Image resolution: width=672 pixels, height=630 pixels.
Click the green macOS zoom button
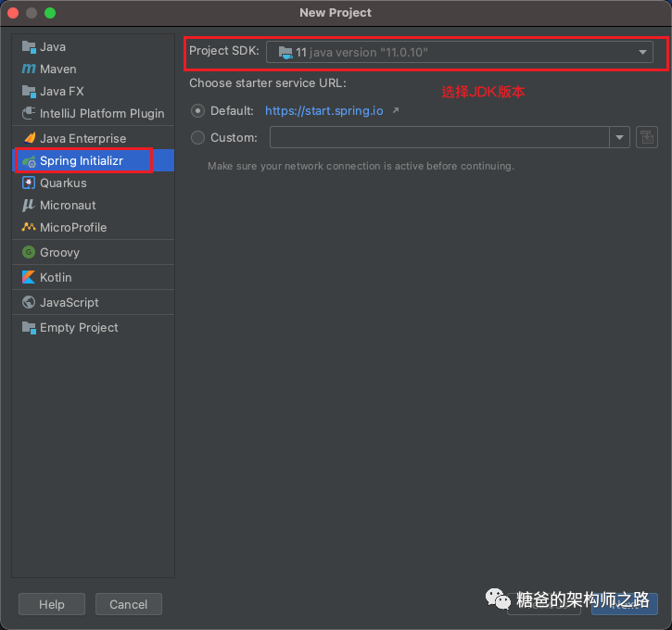[50, 13]
